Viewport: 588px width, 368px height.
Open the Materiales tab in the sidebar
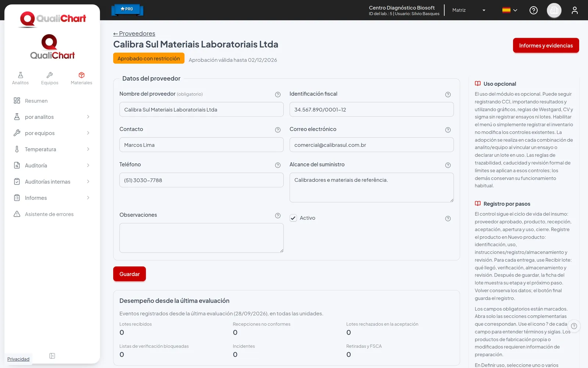pos(82,78)
